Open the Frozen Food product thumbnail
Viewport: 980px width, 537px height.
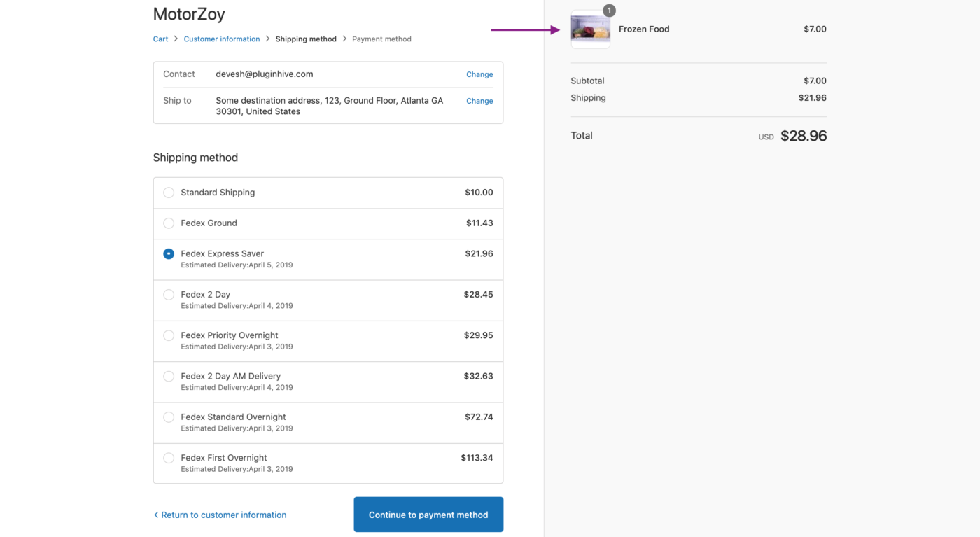click(x=590, y=30)
